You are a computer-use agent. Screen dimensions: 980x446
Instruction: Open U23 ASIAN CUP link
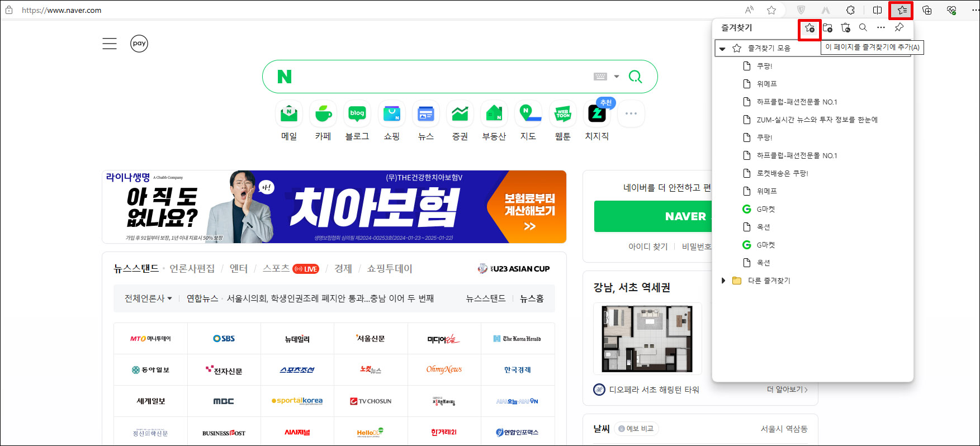tap(514, 269)
